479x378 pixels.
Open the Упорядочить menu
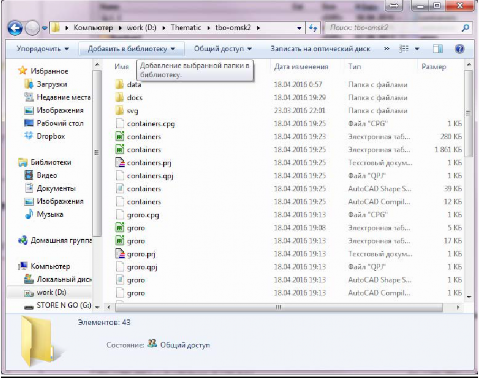(43, 49)
